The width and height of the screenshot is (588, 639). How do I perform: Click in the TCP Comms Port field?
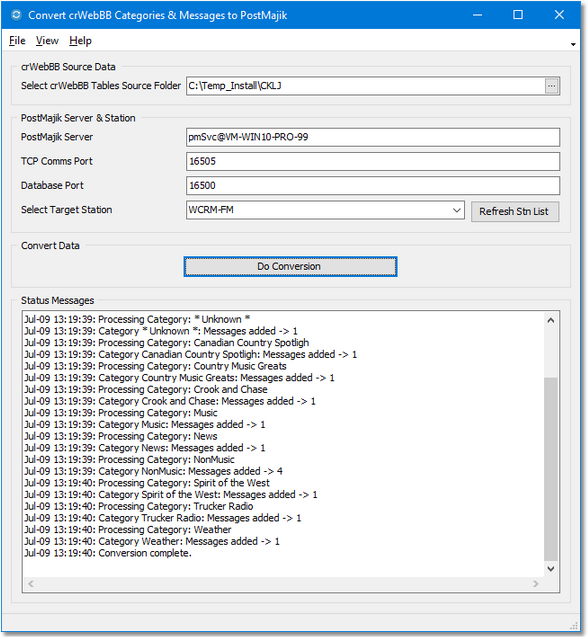tap(373, 161)
